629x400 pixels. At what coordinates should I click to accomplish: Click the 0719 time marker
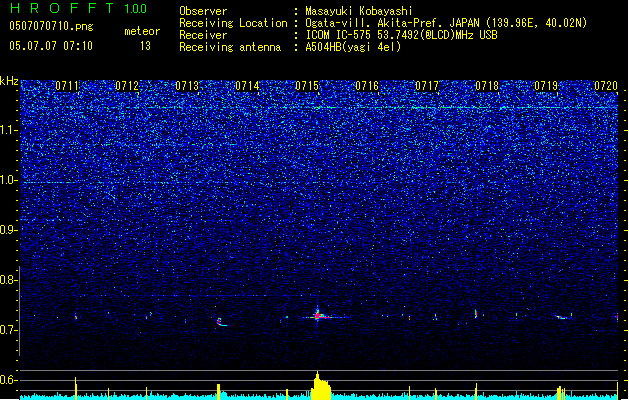(546, 86)
